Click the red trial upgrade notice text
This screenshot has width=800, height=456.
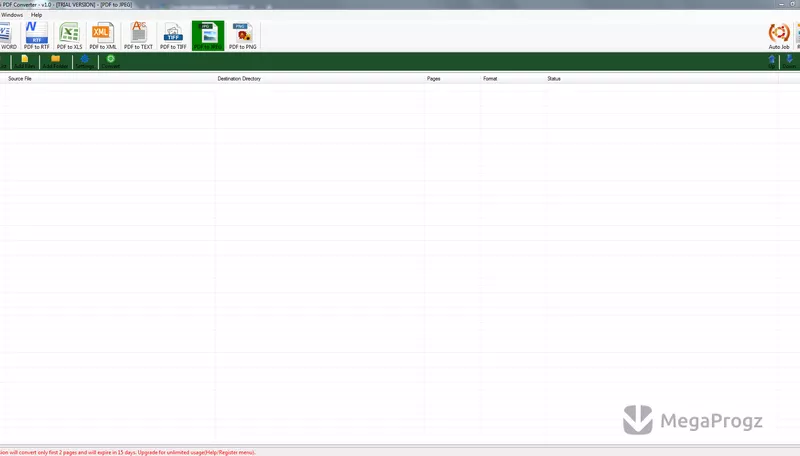click(x=128, y=452)
